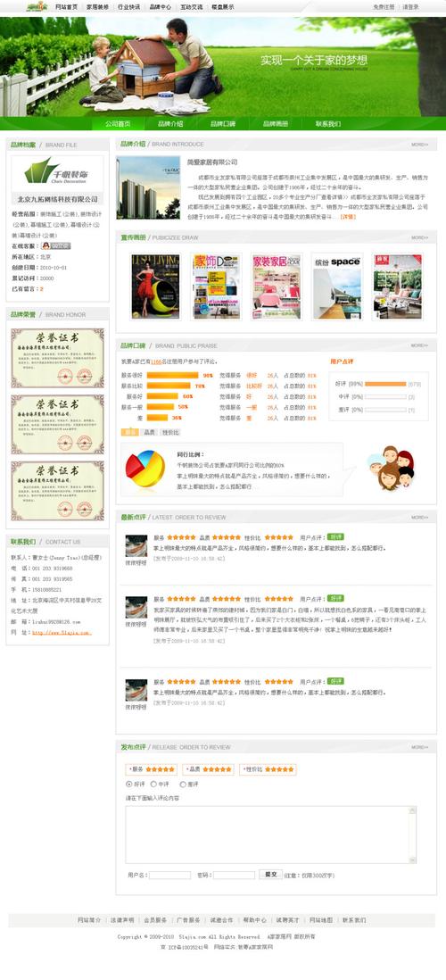Viewport: 446px width, 980px height.
Task: Click the 好评 badge on second review
Action: point(335,599)
